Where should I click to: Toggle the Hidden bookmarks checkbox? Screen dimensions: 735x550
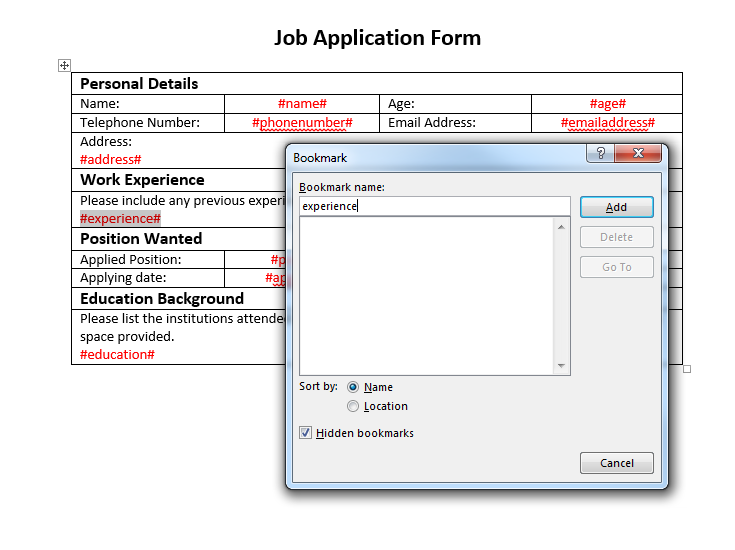(x=306, y=433)
